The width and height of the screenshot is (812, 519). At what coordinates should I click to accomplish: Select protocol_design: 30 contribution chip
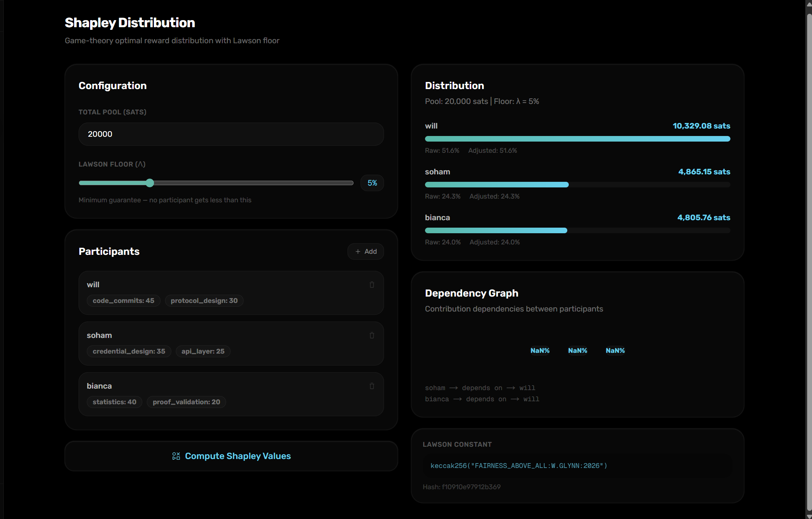pos(204,301)
